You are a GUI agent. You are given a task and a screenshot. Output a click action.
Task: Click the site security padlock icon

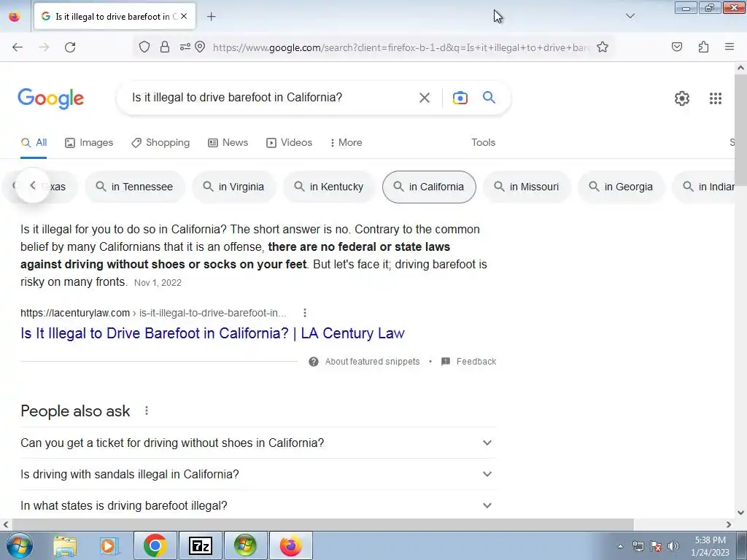pyautogui.click(x=165, y=47)
